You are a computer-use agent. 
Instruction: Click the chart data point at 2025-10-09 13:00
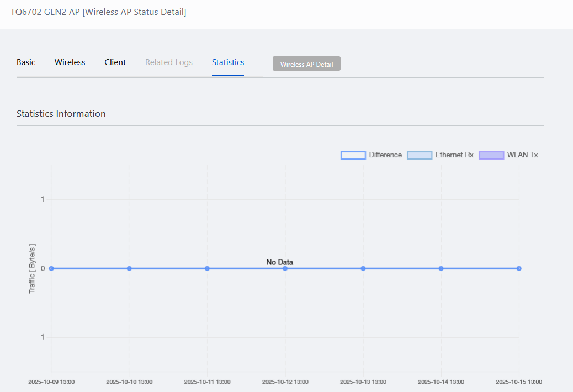pyautogui.click(x=51, y=268)
